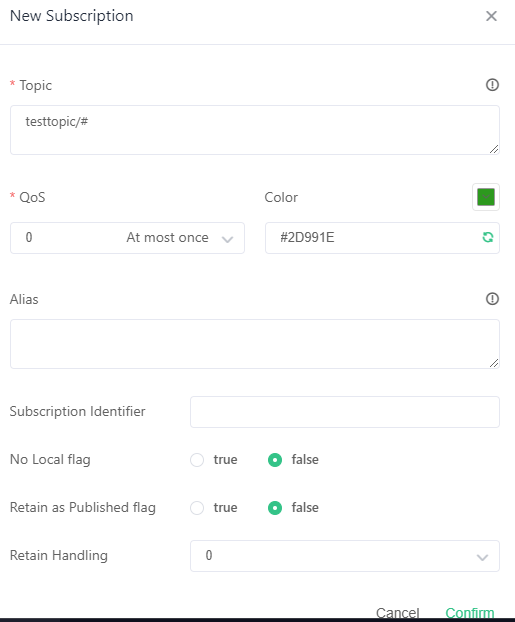
Task: Grab the Topic textarea resize handle
Action: click(x=494, y=149)
